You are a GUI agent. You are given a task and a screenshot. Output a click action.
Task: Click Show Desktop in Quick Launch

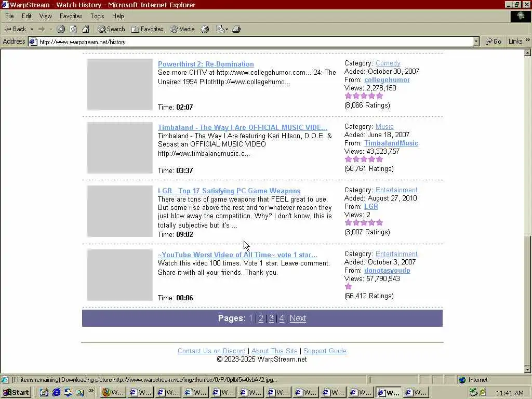tap(44, 393)
